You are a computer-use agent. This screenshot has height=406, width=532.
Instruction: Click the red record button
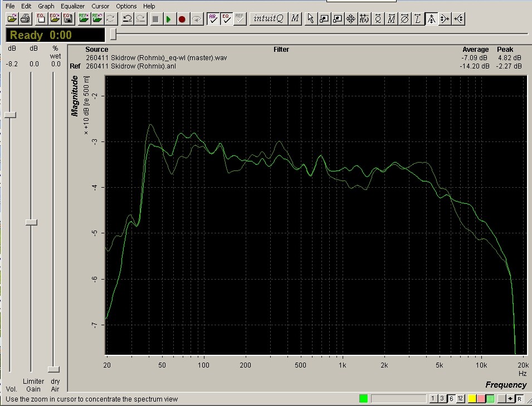[182, 18]
